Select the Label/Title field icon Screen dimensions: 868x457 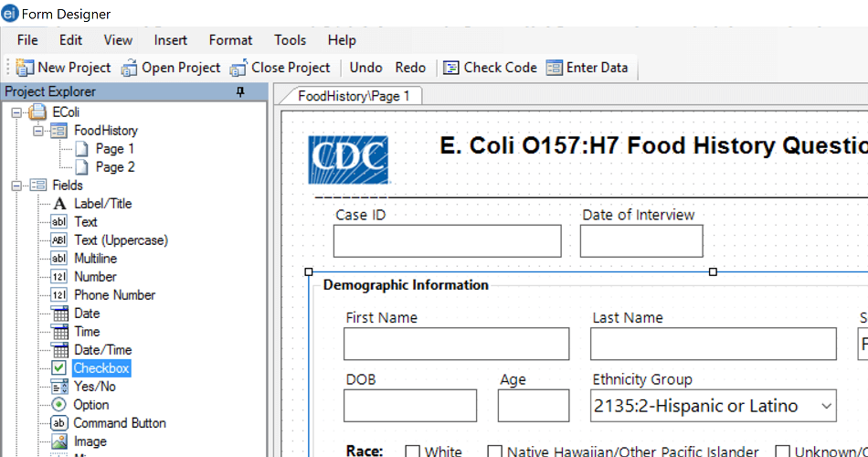tap(59, 204)
